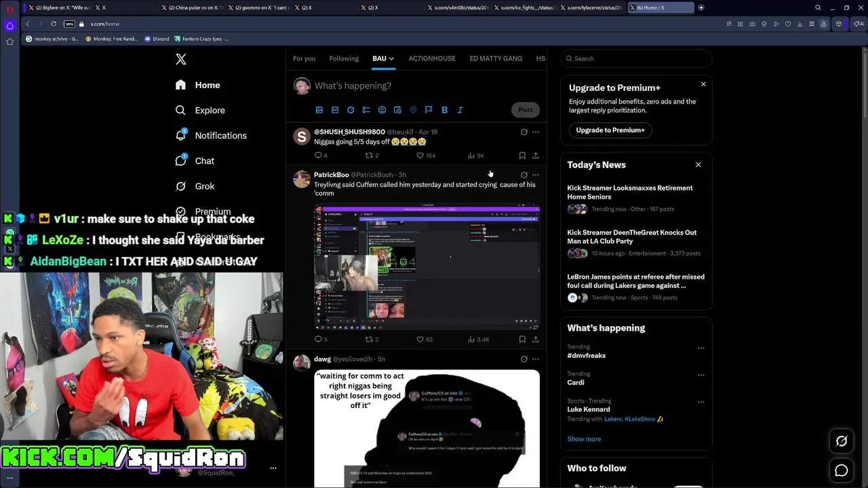Open Opera AI assistant button

(x=859, y=24)
